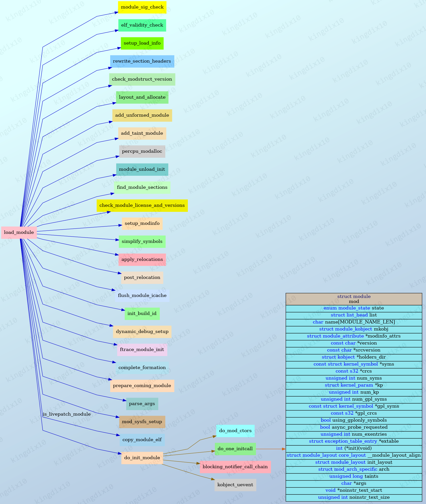
Task: Select the elf_validity_check node
Action: 142,25
